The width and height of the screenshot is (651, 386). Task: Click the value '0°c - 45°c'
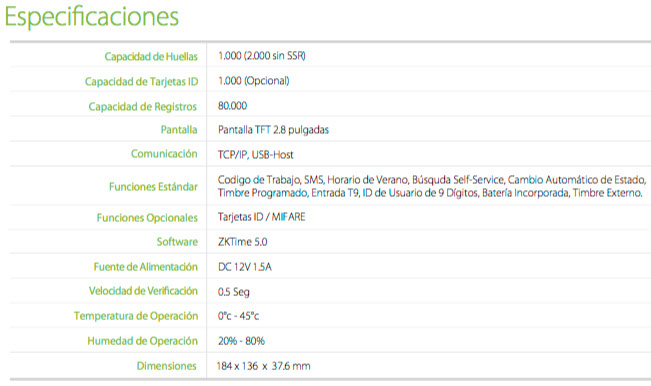pyautogui.click(x=238, y=316)
